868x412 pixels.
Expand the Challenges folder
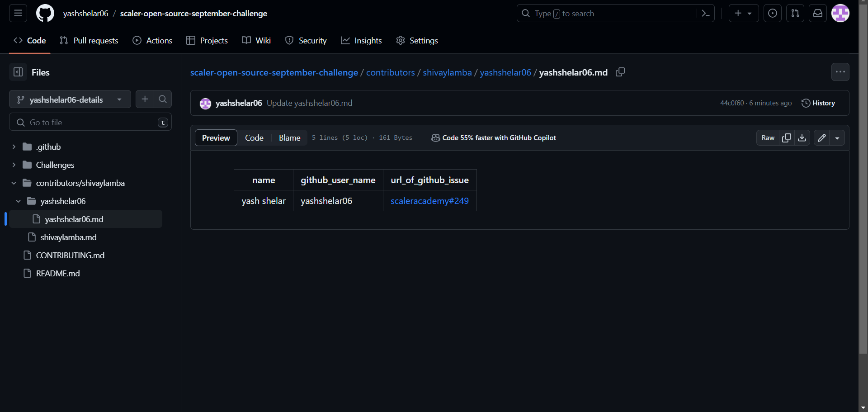pyautogui.click(x=14, y=165)
